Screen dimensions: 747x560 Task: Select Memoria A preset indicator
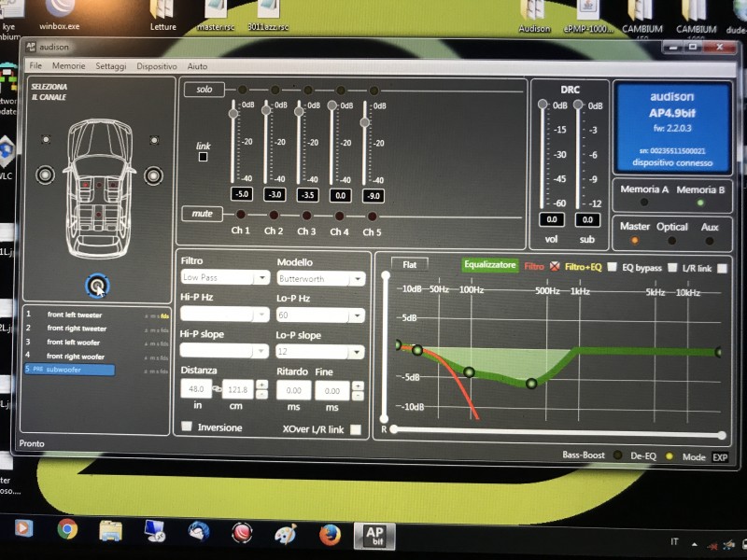tap(644, 202)
